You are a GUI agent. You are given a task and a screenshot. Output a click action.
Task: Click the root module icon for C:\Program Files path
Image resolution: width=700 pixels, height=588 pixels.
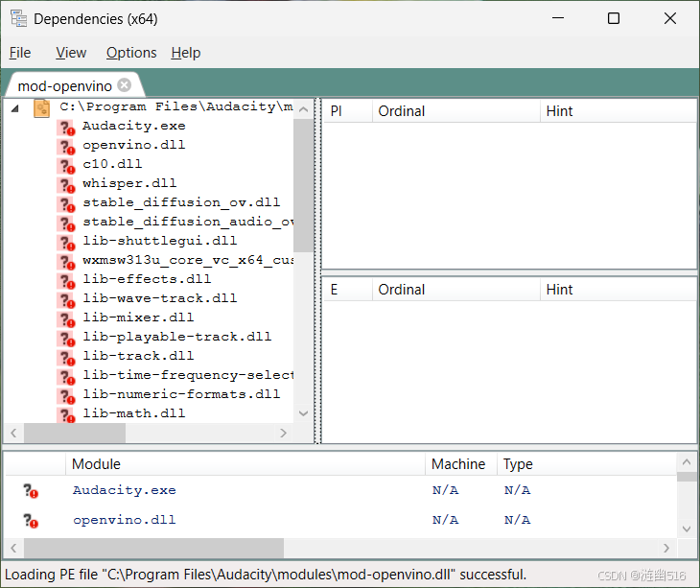[x=41, y=108]
